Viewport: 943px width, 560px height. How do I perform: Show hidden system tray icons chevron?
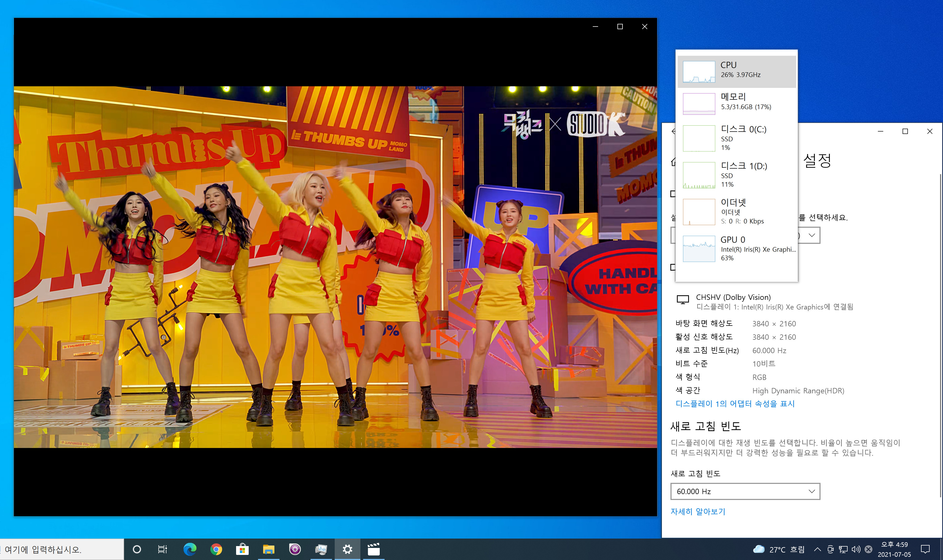pyautogui.click(x=817, y=549)
